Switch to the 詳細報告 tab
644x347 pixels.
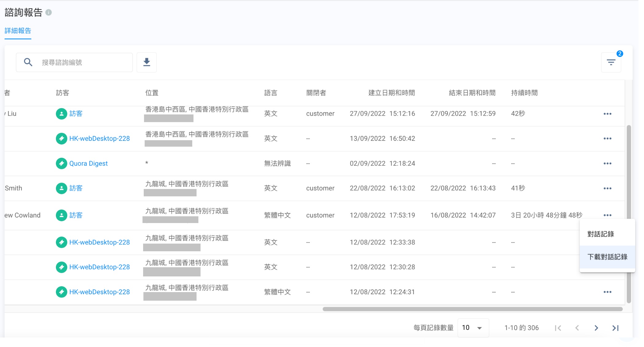18,31
